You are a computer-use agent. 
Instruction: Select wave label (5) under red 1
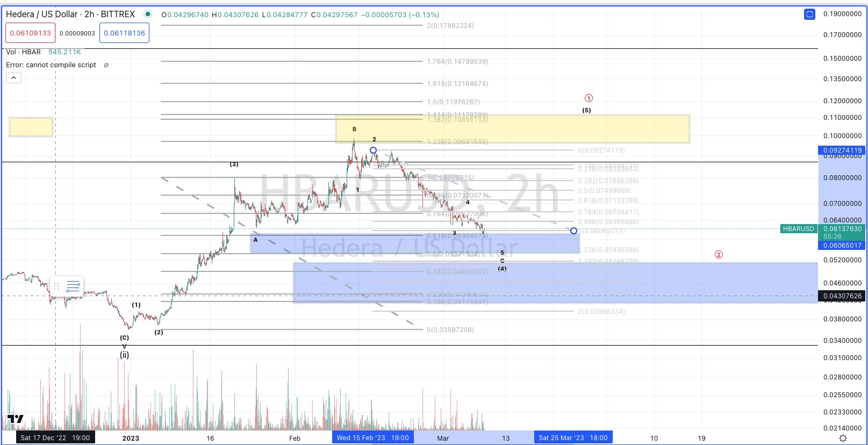pyautogui.click(x=587, y=110)
